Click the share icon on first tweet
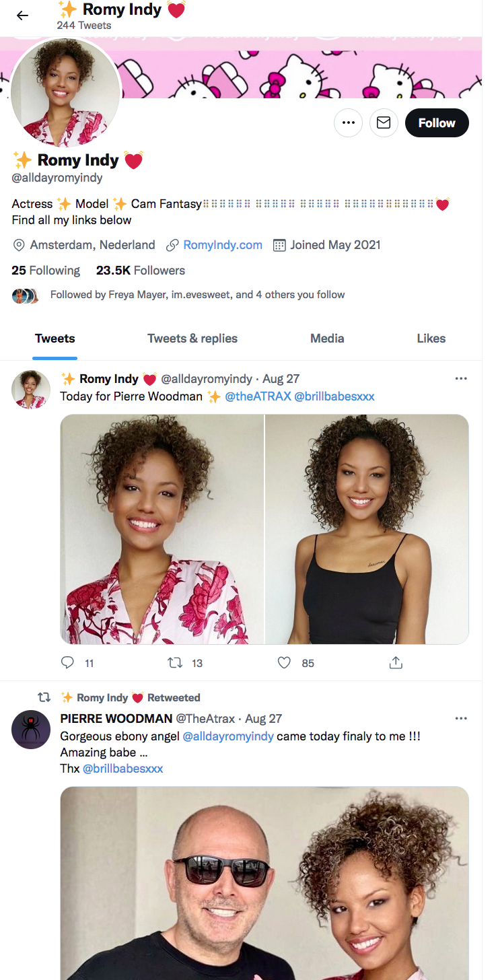The width and height of the screenshot is (496, 980). point(396,663)
